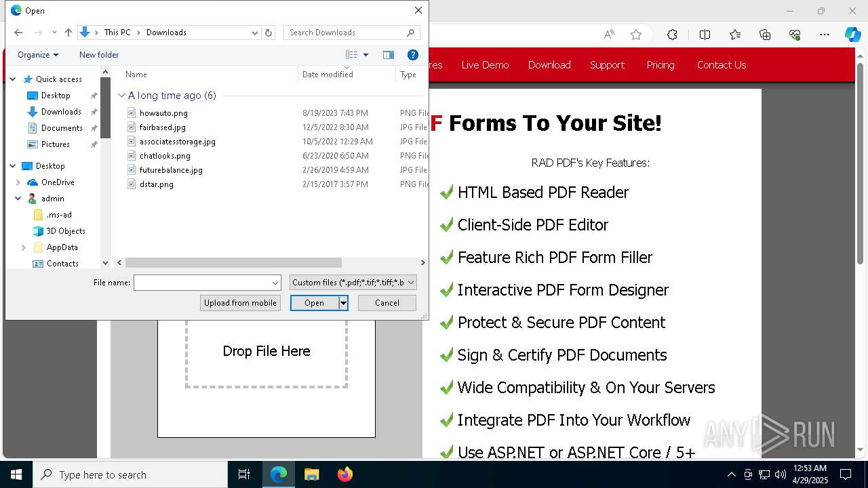868x488 pixels.
Task: Show hidden tray icons chevron
Action: point(731,474)
